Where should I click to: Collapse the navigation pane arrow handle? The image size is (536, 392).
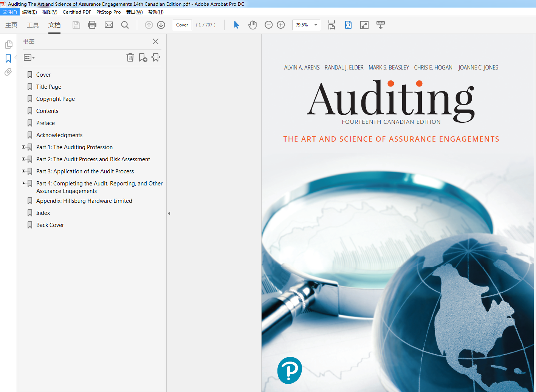click(x=169, y=213)
